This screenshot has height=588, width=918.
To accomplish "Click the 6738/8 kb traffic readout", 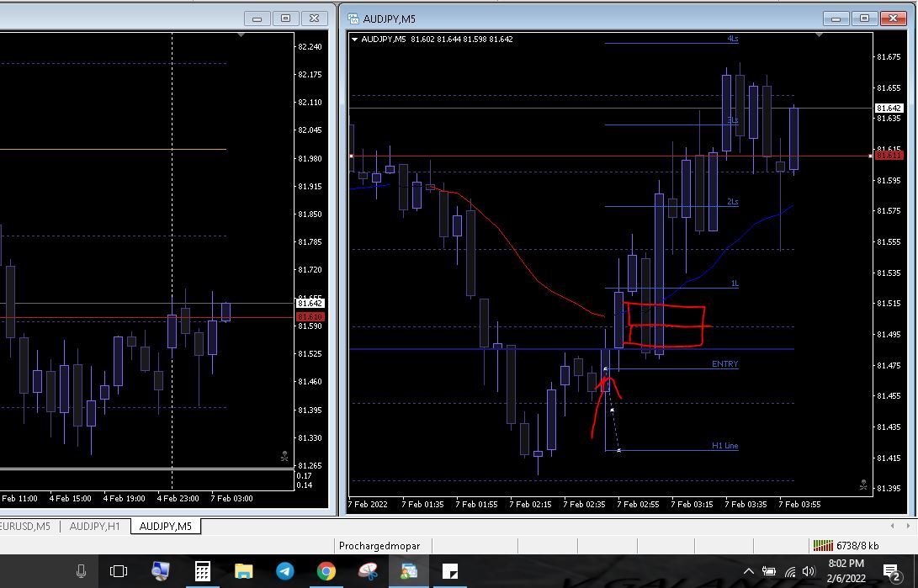I will (857, 546).
